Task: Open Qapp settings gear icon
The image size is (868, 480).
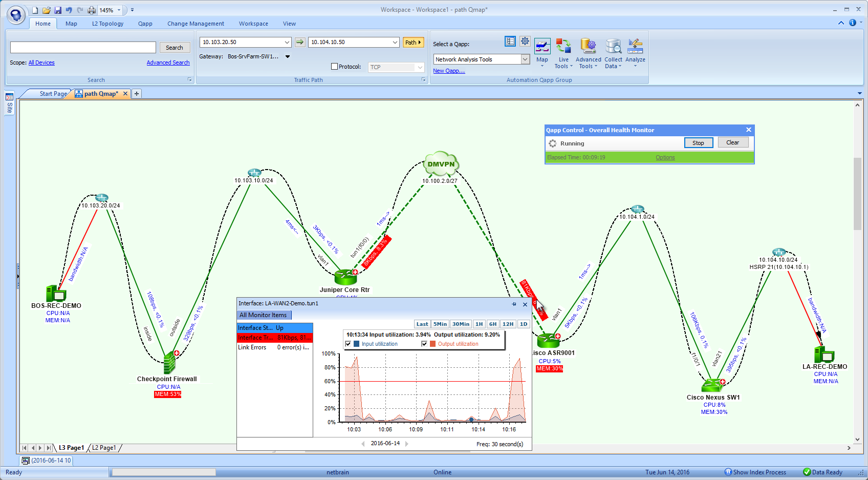Action: coord(525,41)
